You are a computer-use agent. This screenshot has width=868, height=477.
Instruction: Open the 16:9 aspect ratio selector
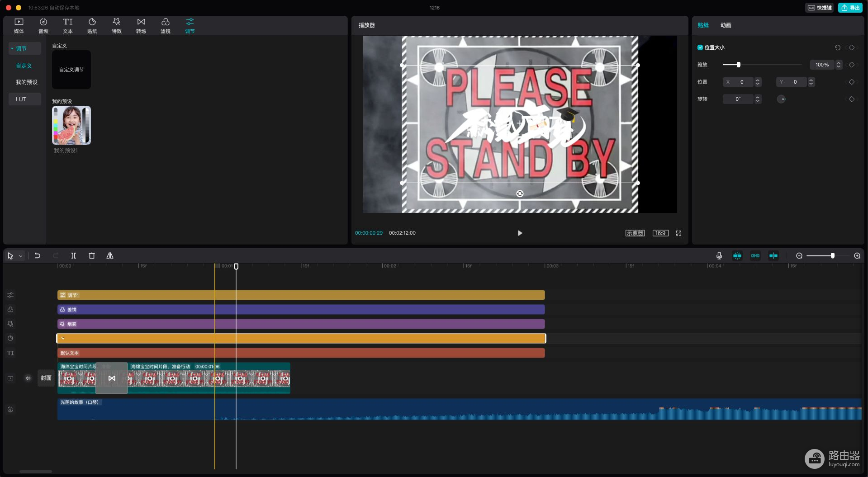660,233
